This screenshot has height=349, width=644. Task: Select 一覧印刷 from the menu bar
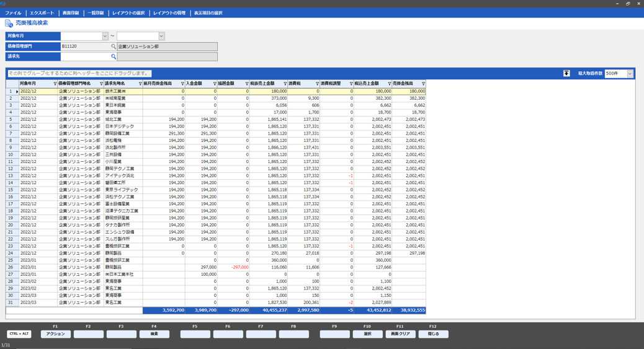tap(96, 13)
